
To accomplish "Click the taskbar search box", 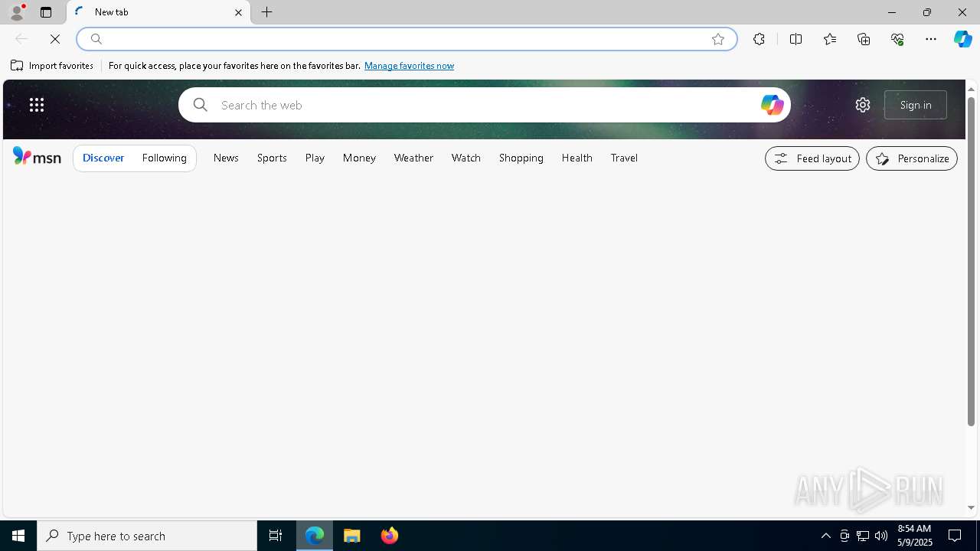I will pos(147,536).
